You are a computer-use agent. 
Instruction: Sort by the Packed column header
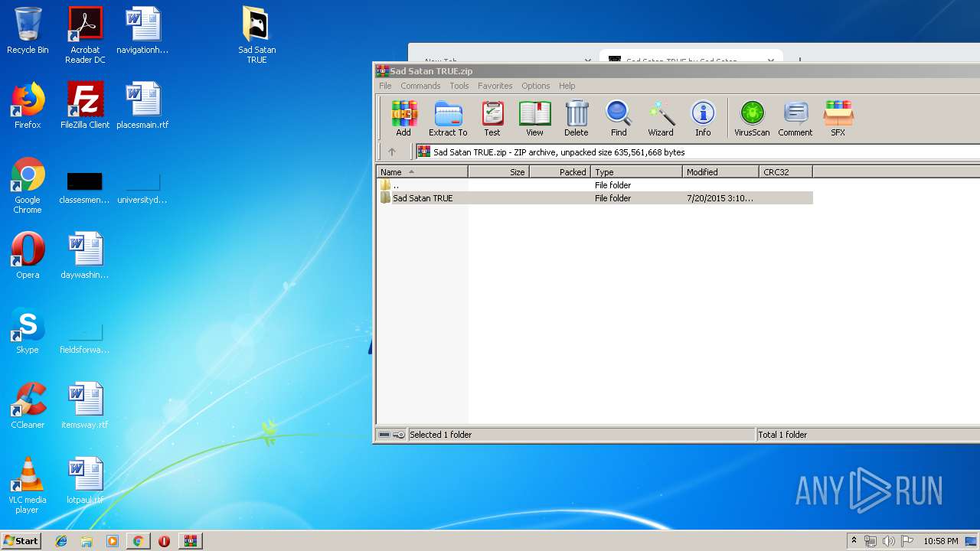(560, 172)
